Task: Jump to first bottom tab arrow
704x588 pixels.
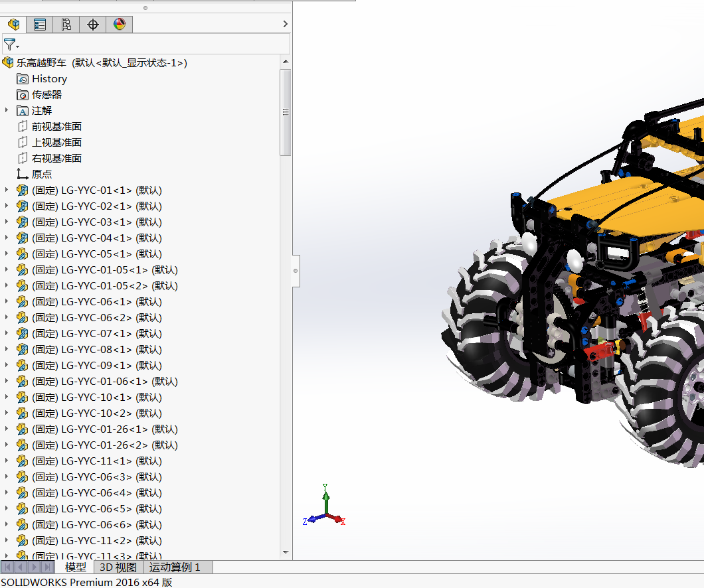Action: [7, 567]
